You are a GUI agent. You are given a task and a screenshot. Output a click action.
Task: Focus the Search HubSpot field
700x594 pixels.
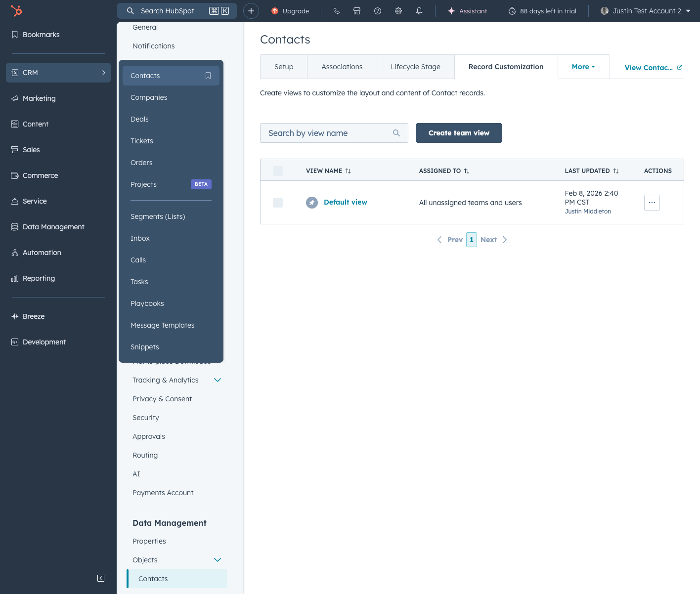pos(177,11)
